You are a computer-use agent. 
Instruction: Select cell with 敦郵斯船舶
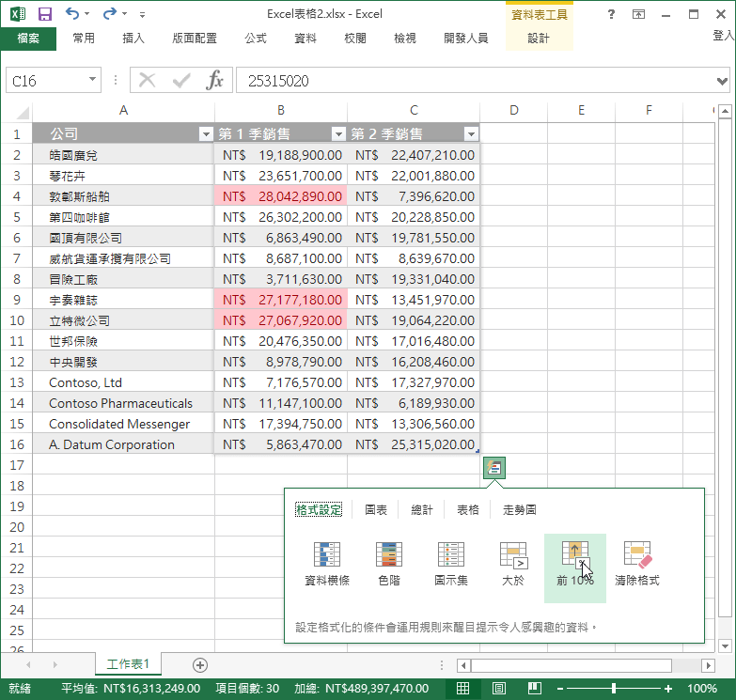click(x=123, y=196)
